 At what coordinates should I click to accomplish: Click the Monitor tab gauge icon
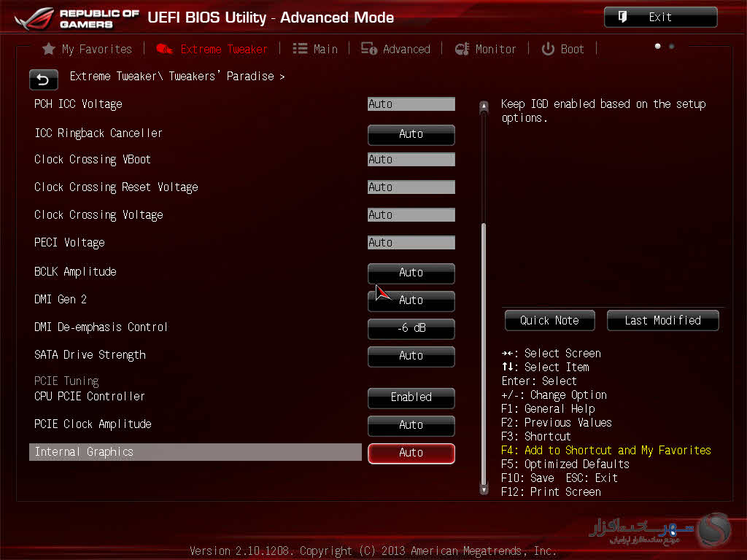click(x=462, y=49)
